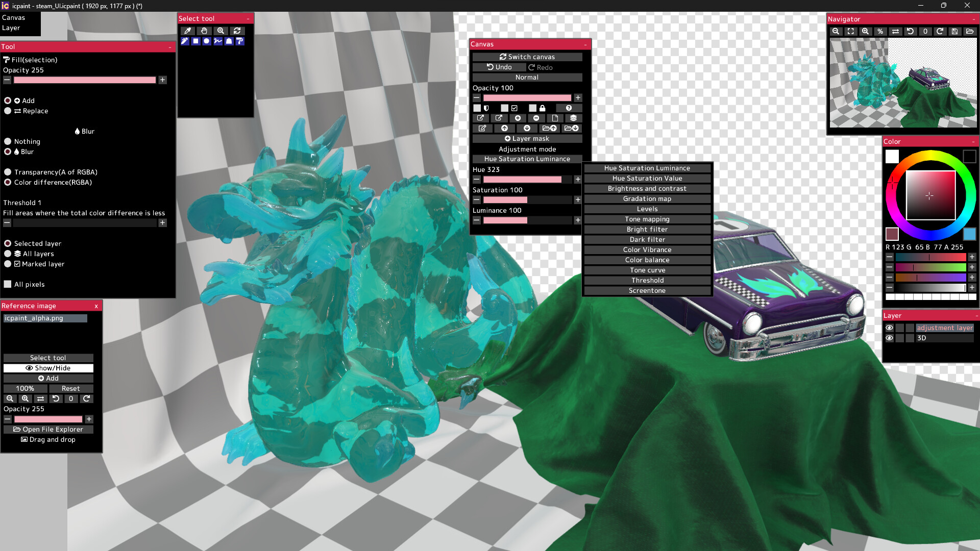The width and height of the screenshot is (980, 551).
Task: Collapse the Tool panel with minus
Action: click(x=170, y=47)
